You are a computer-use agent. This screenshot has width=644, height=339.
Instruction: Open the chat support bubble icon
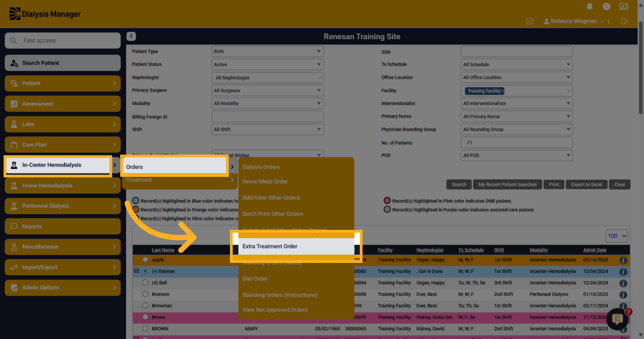tap(617, 319)
